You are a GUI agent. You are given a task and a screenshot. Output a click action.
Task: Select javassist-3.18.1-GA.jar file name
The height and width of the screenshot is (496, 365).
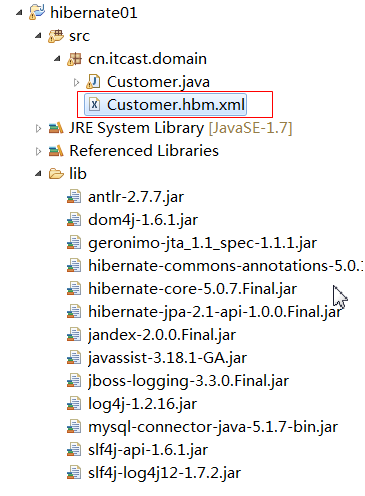[167, 358]
